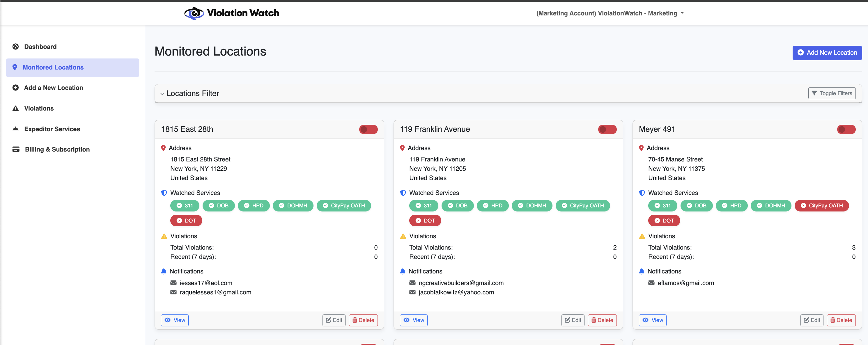Edit the Meyer 491 location

click(x=812, y=320)
